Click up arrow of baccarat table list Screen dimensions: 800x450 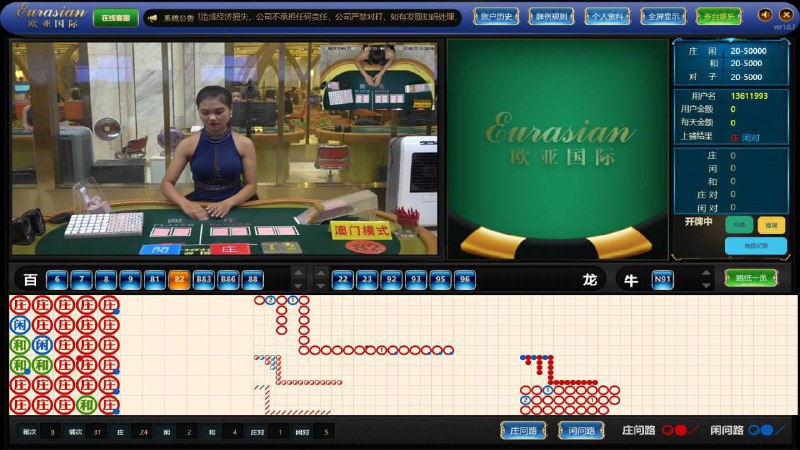click(x=298, y=273)
